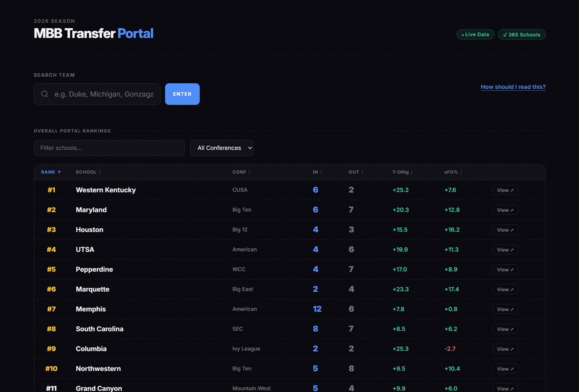
Task: Select the Western Kentucky school name
Action: [x=106, y=190]
